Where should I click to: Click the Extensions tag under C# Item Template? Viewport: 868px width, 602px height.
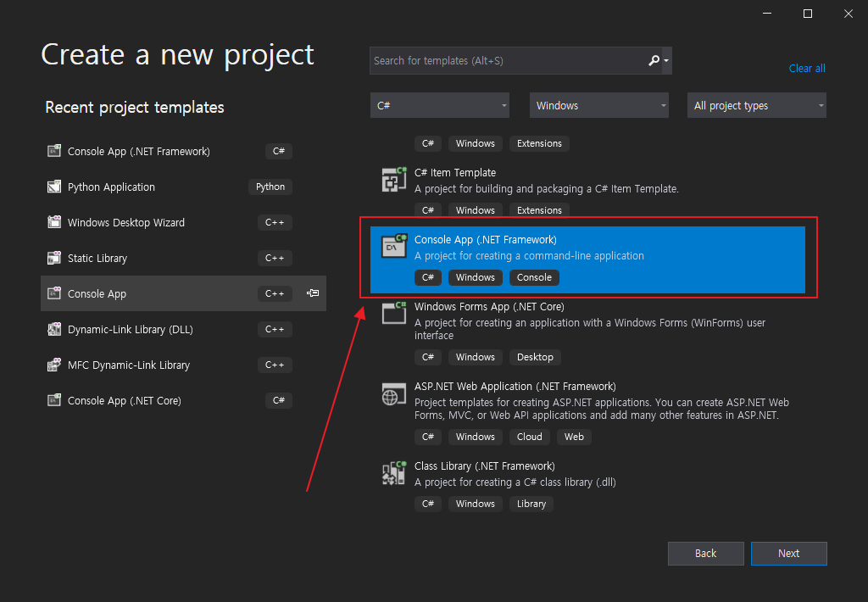(539, 210)
